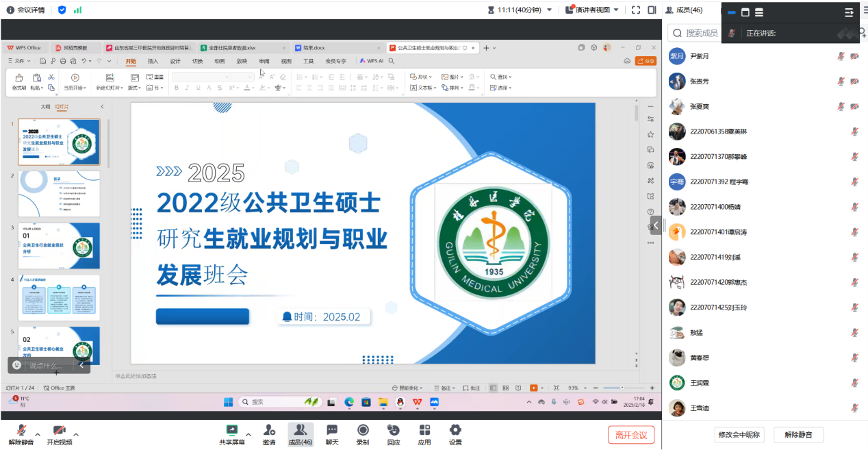Switch to the 插入 ribbon tab
868x450 pixels.
coord(153,61)
